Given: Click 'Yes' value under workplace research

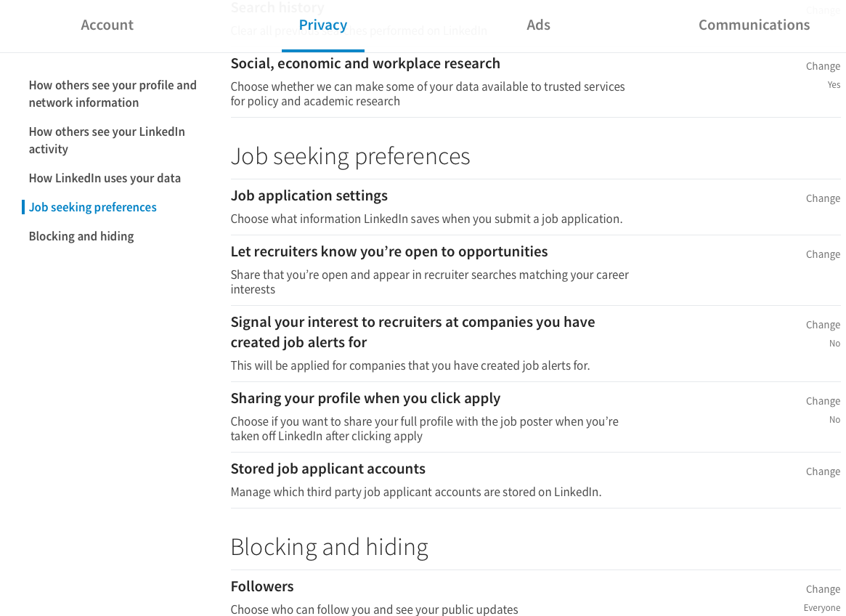Looking at the screenshot, I should click(x=834, y=85).
